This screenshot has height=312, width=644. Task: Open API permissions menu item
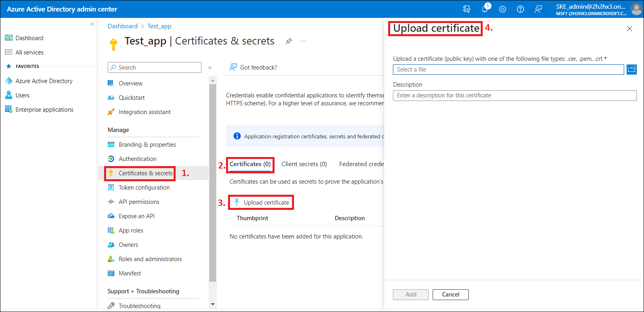139,202
